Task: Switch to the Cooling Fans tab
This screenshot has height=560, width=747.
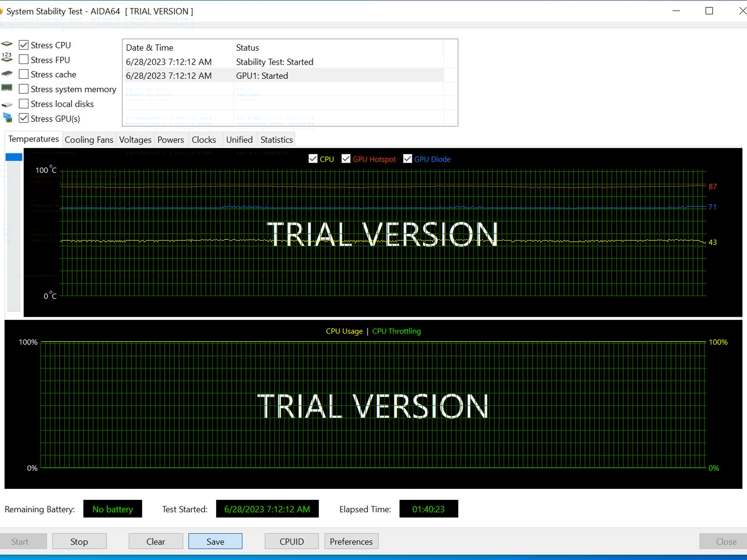Action: tap(89, 140)
